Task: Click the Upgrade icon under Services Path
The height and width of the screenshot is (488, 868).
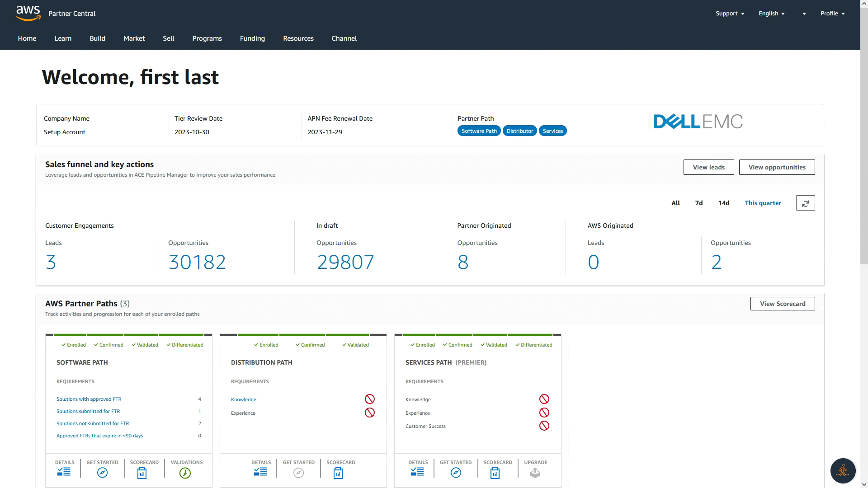Action: [x=535, y=472]
